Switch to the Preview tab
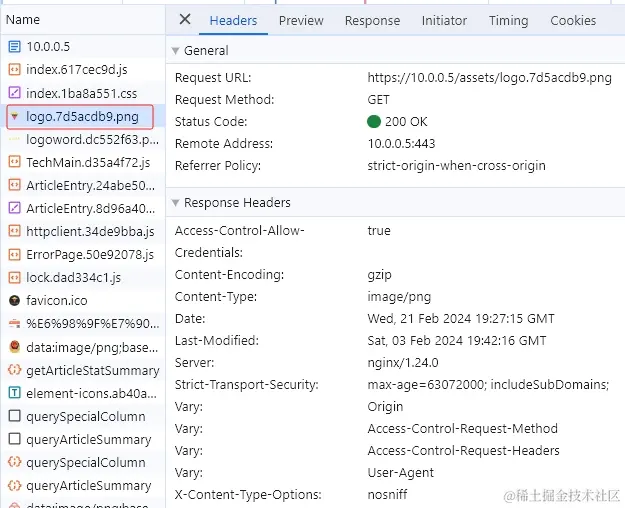 click(x=301, y=20)
